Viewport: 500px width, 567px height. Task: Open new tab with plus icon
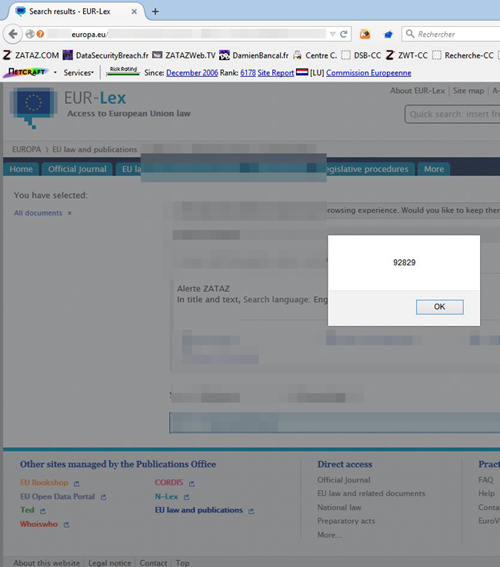(155, 12)
